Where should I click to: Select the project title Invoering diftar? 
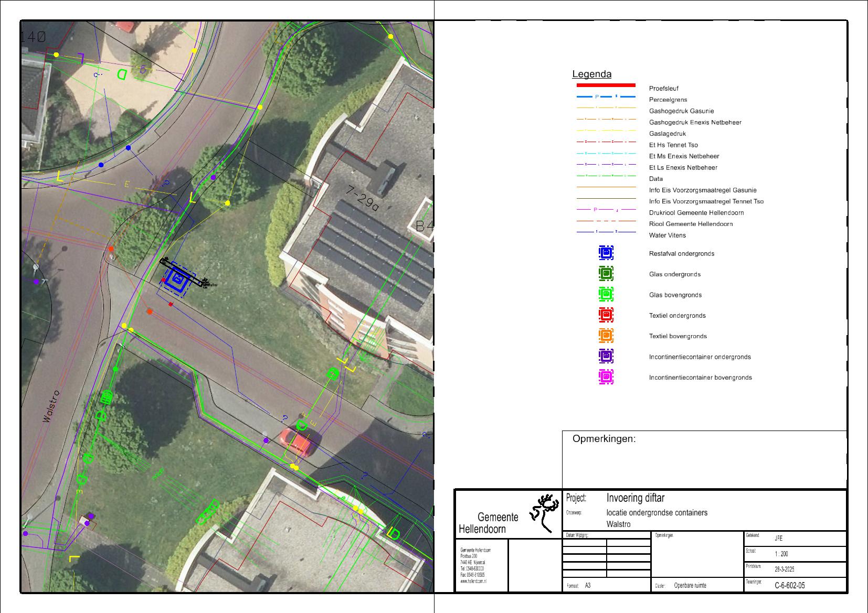[x=635, y=498]
